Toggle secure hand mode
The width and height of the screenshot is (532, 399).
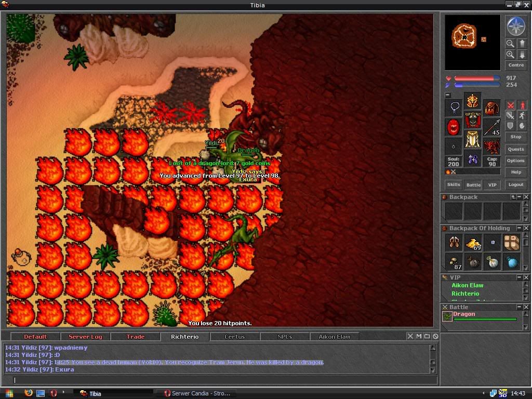pyautogui.click(x=522, y=126)
